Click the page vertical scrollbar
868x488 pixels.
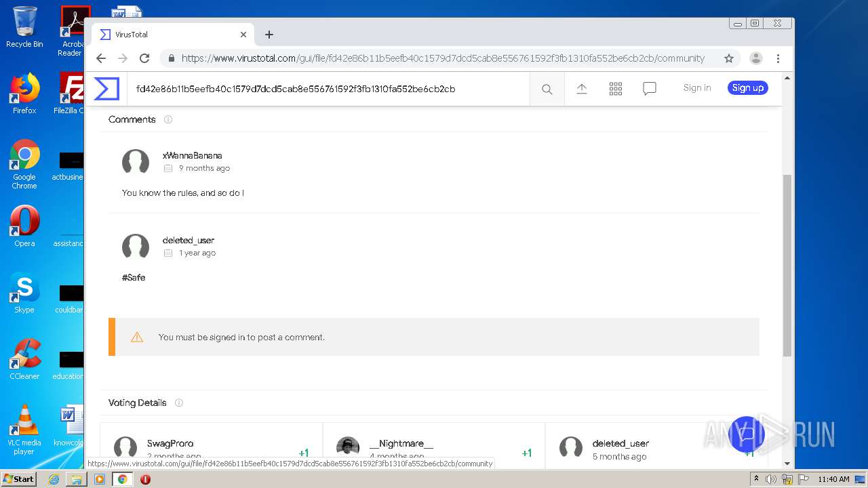click(x=787, y=264)
